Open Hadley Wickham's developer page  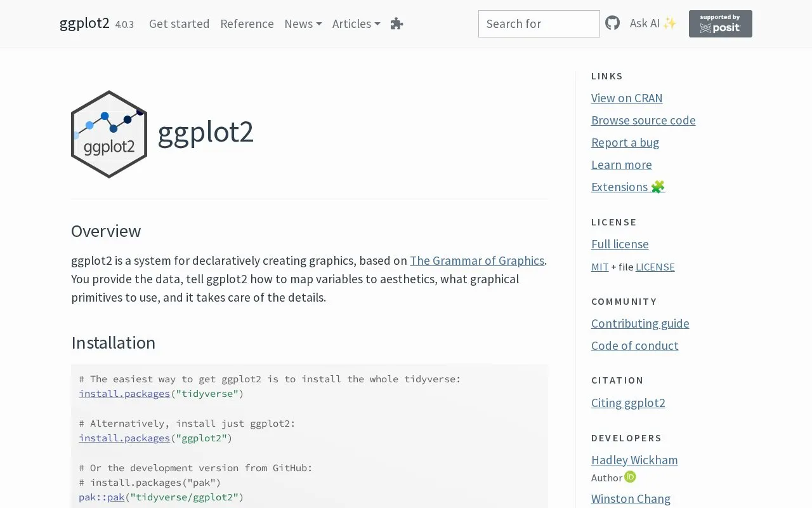(634, 460)
